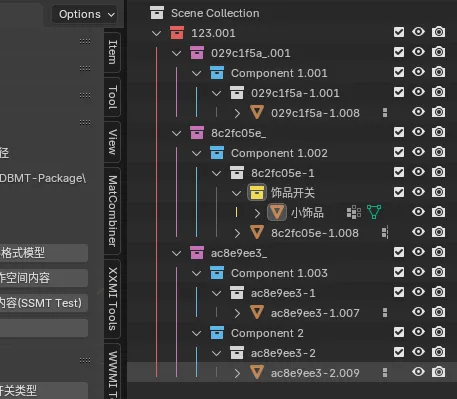457x399 pixels.
Task: Open the XXMI Tools sidebar tab
Action: coord(112,299)
